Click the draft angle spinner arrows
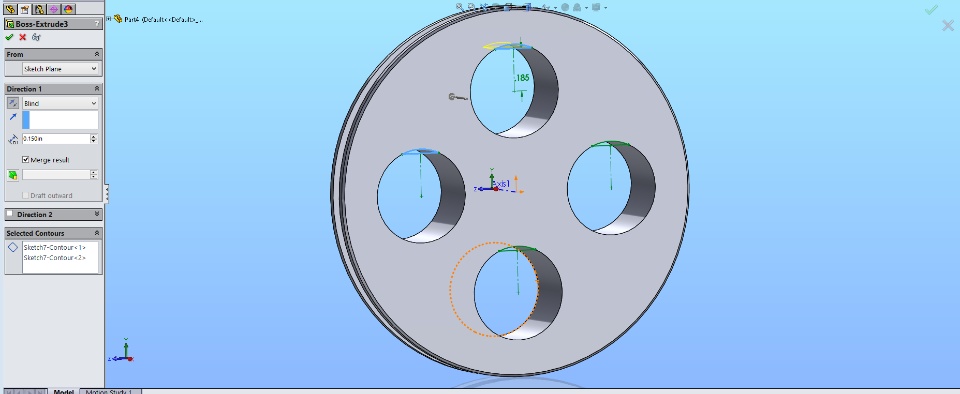This screenshot has height=394, width=960. point(94,175)
